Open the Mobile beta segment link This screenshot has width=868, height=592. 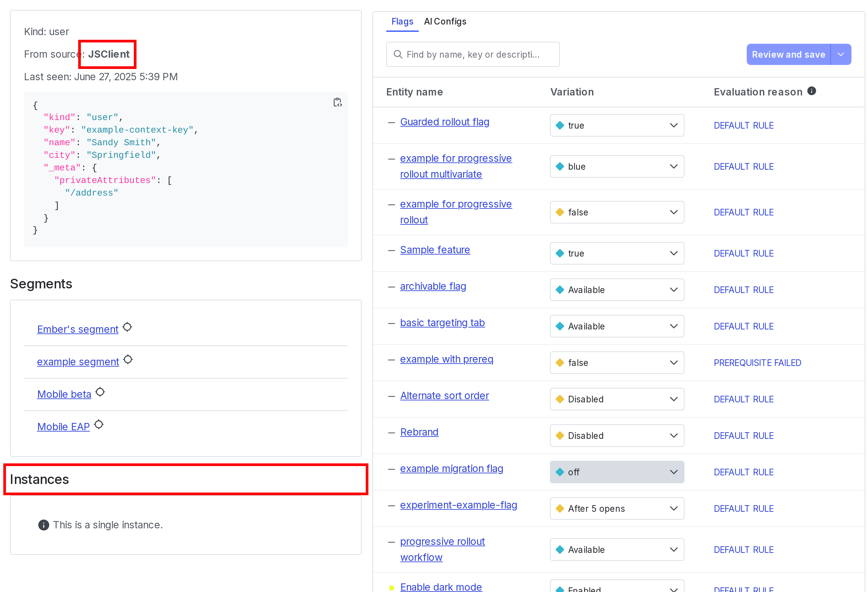[x=64, y=394]
